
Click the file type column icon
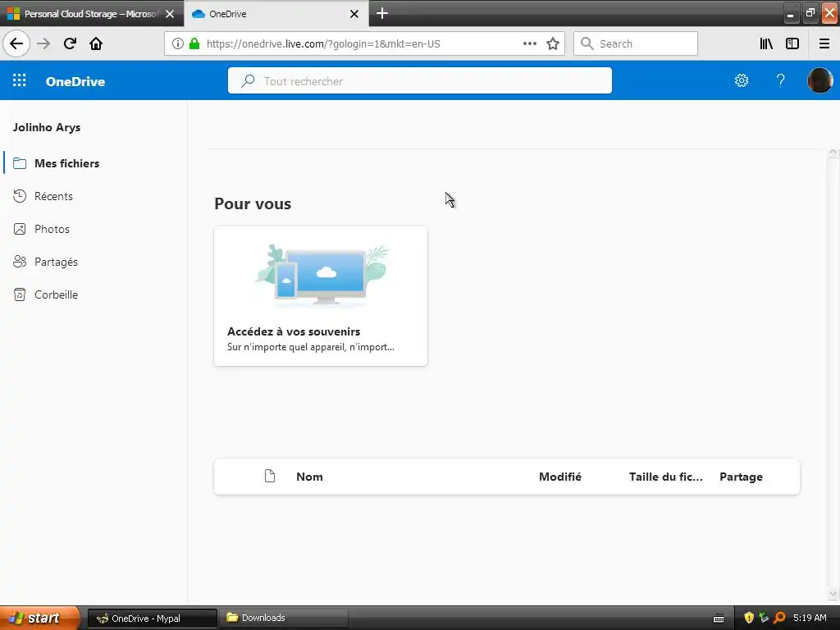270,476
